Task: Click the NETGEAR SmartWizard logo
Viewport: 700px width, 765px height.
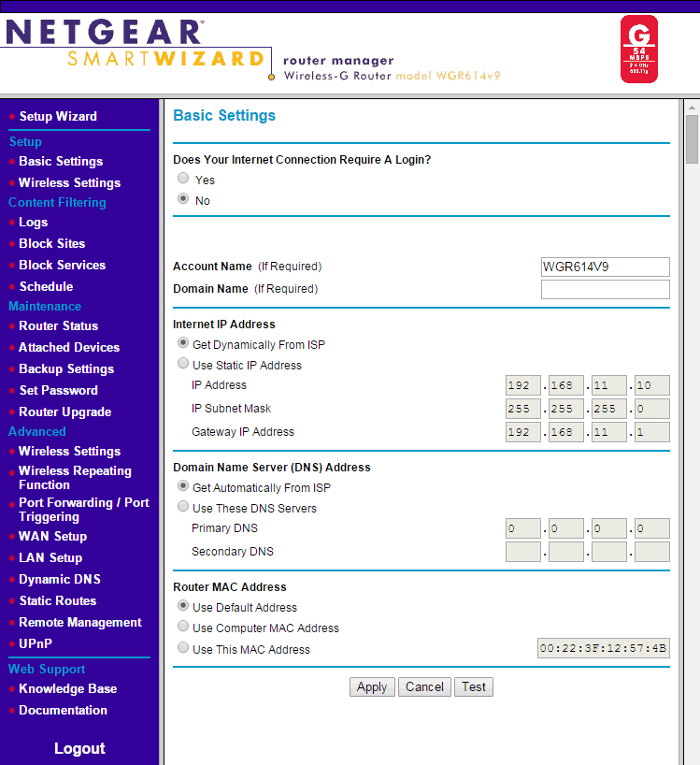Action: [x=136, y=46]
